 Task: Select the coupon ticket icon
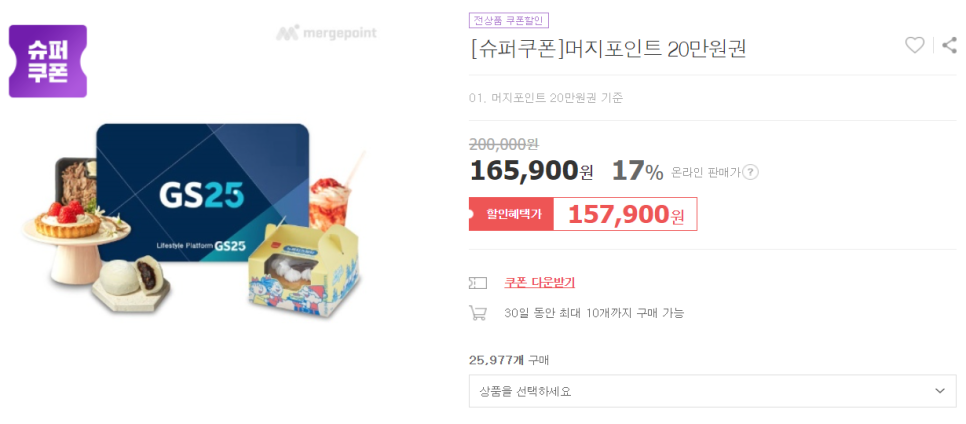click(477, 283)
